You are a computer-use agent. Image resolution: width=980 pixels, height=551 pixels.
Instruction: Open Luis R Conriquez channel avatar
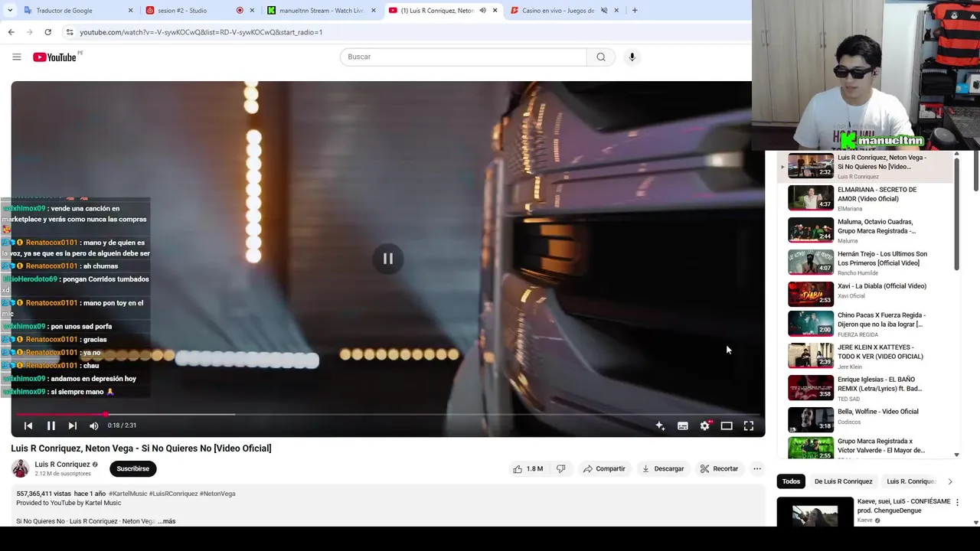(20, 468)
